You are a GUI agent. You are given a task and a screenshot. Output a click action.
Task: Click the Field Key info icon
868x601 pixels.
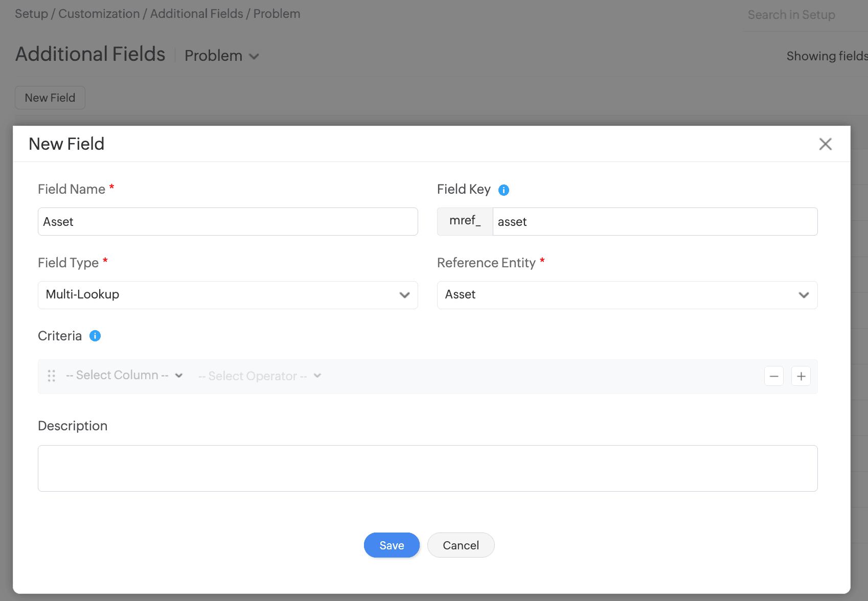(x=504, y=190)
